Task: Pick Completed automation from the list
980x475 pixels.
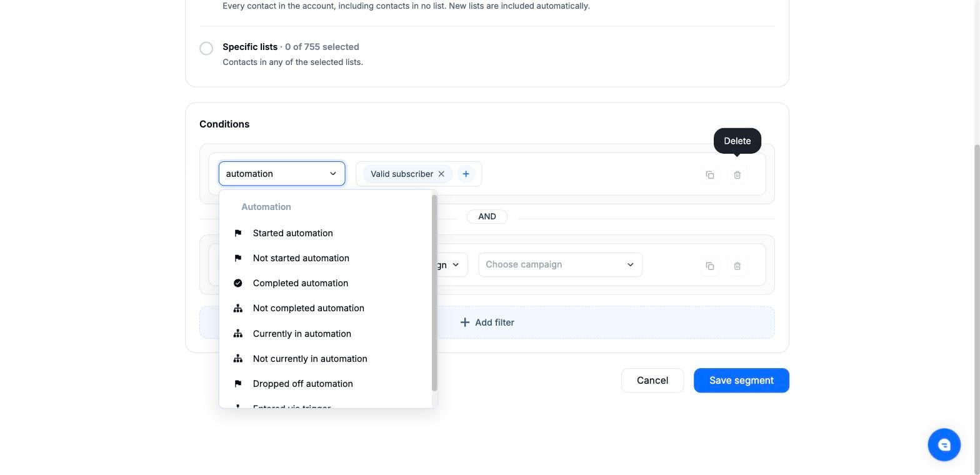Action: tap(325, 283)
